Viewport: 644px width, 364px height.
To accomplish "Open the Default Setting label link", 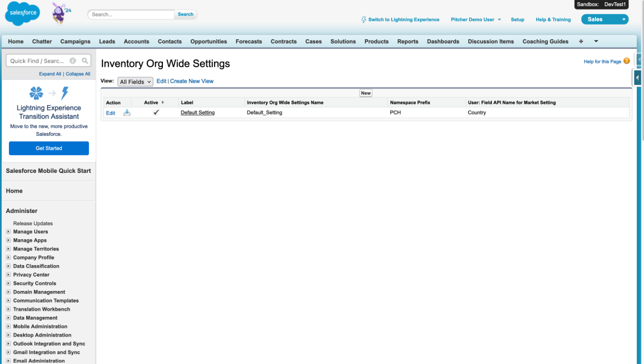I will tap(198, 113).
